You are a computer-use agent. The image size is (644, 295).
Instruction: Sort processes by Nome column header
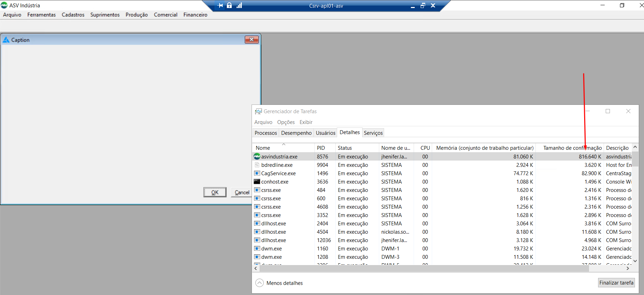(263, 148)
